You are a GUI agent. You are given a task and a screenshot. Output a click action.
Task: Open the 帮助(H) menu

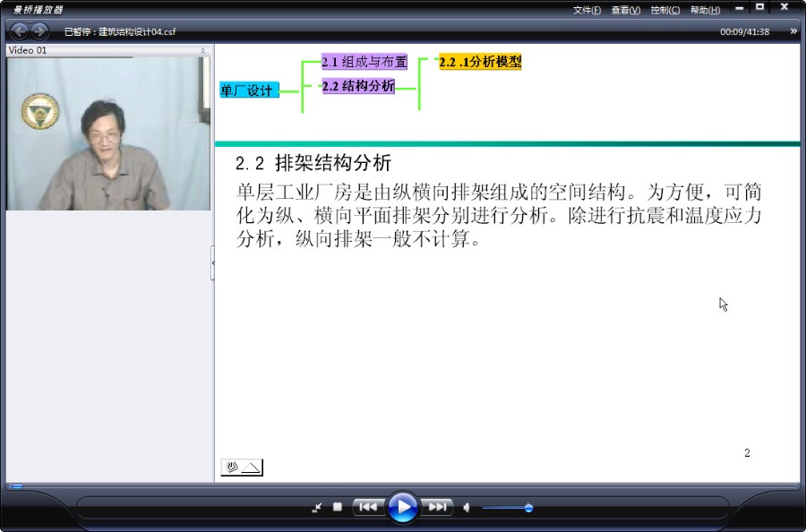click(x=706, y=10)
